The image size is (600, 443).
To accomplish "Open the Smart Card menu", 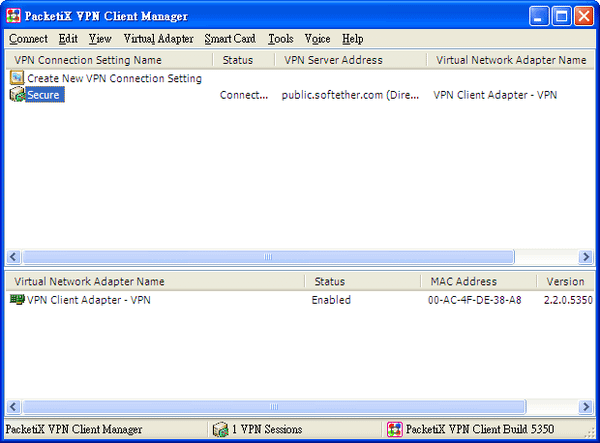I will [230, 39].
